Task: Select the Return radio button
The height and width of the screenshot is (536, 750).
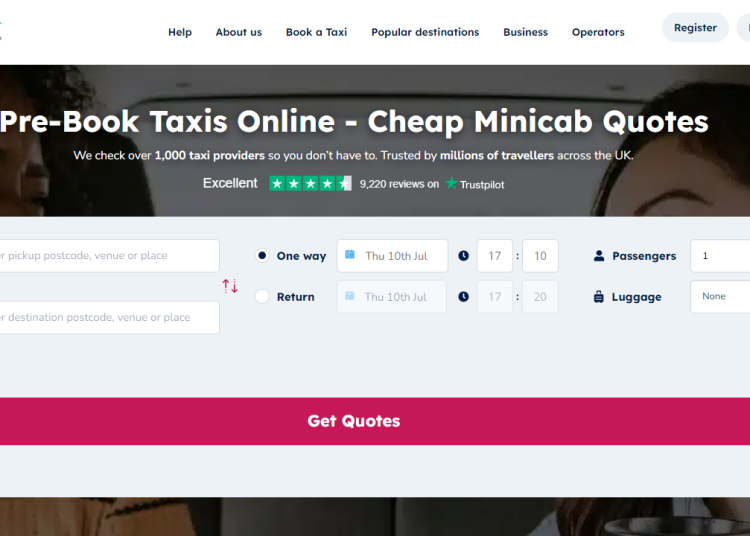Action: tap(262, 297)
